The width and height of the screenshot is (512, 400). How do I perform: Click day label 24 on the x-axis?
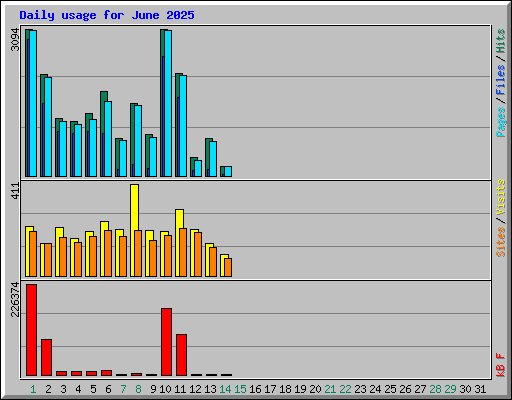point(375,389)
